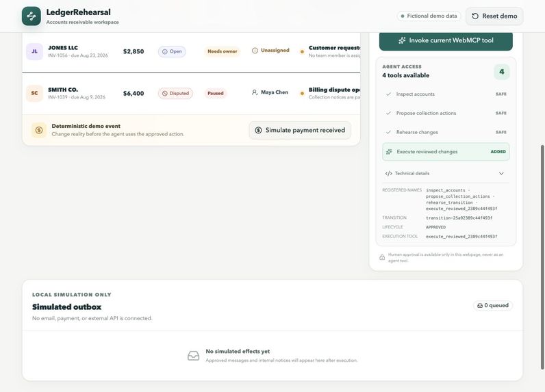545x392 pixels.
Task: Click the 4 tools count badge
Action: click(x=502, y=72)
